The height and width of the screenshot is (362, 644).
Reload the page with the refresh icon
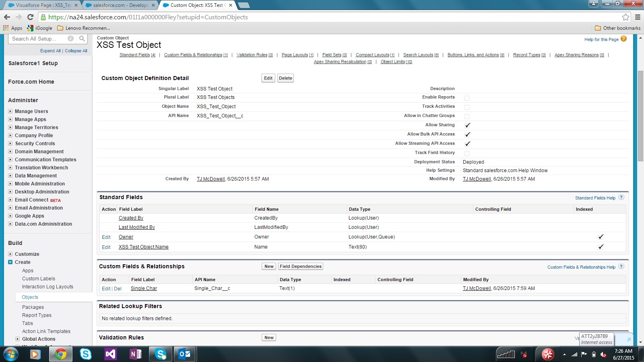(x=30, y=17)
